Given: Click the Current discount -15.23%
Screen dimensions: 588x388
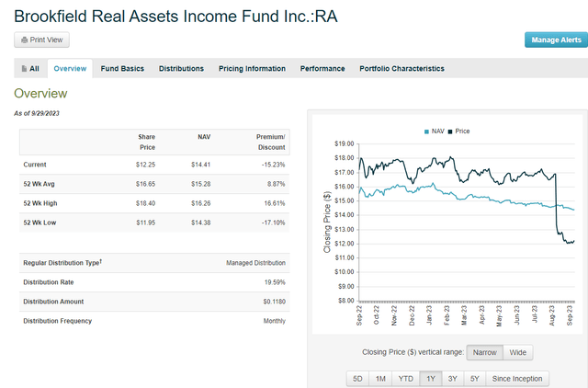Looking at the screenshot, I should [x=274, y=165].
